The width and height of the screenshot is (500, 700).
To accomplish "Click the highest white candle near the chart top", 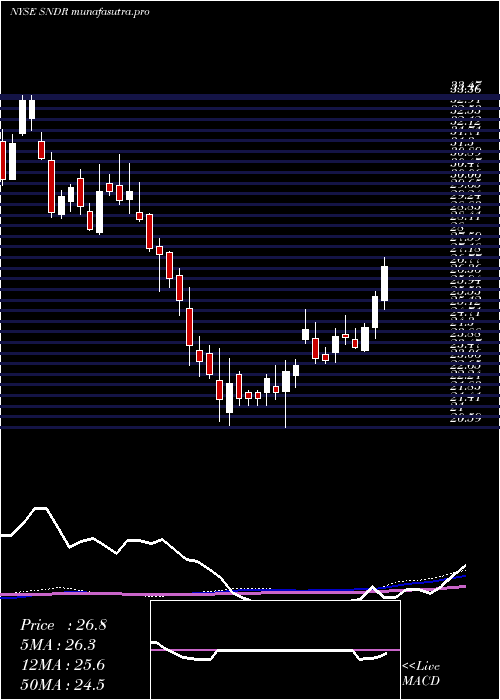I will click(22, 117).
